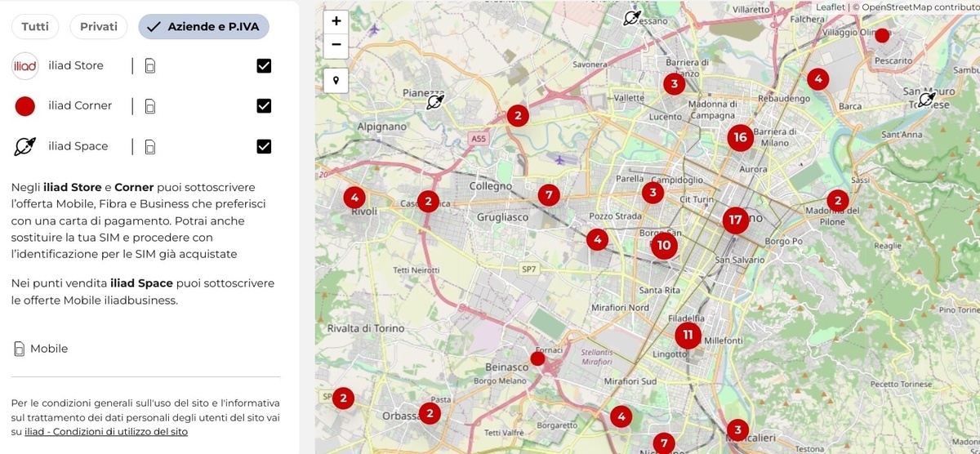Select the Aziende e P.IVA filter tab
Image resolution: width=980 pixels, height=454 pixels.
204,26
